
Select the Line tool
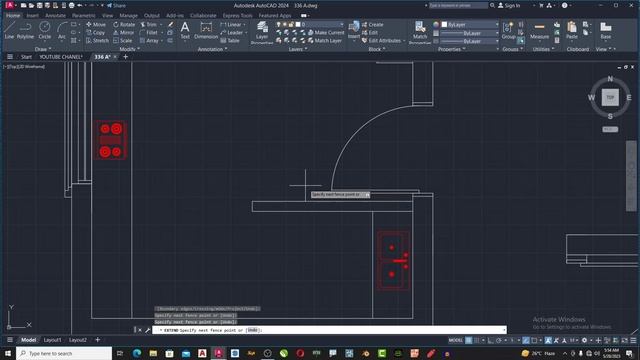[x=9, y=30]
